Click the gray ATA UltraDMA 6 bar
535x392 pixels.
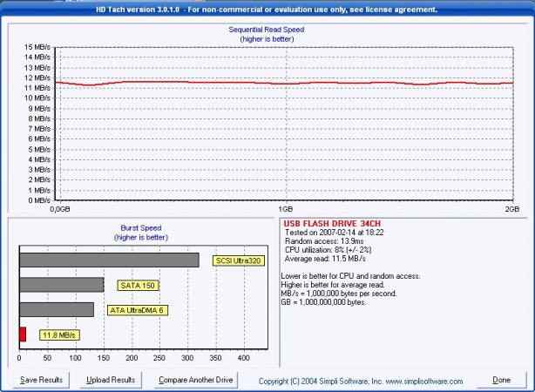(57, 309)
